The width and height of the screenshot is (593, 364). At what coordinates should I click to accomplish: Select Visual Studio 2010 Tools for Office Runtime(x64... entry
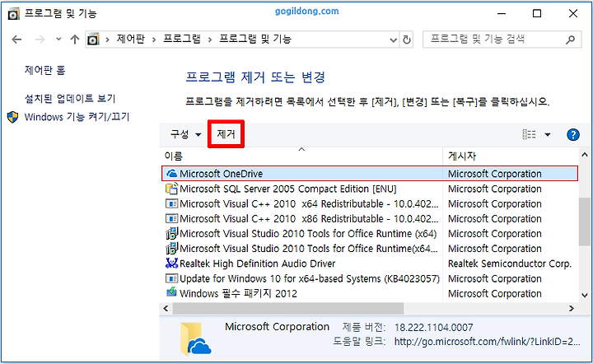tap(309, 249)
